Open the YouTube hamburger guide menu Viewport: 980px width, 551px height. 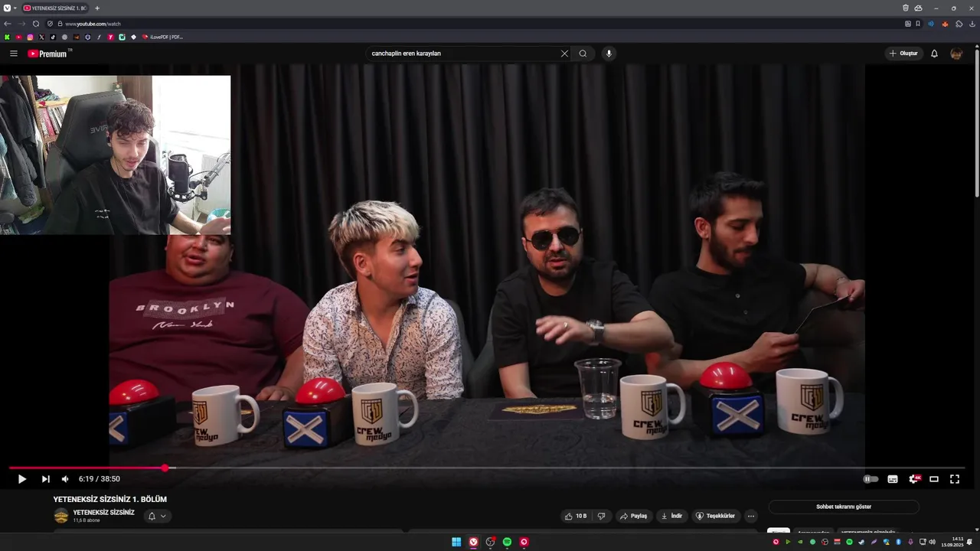tap(13, 54)
